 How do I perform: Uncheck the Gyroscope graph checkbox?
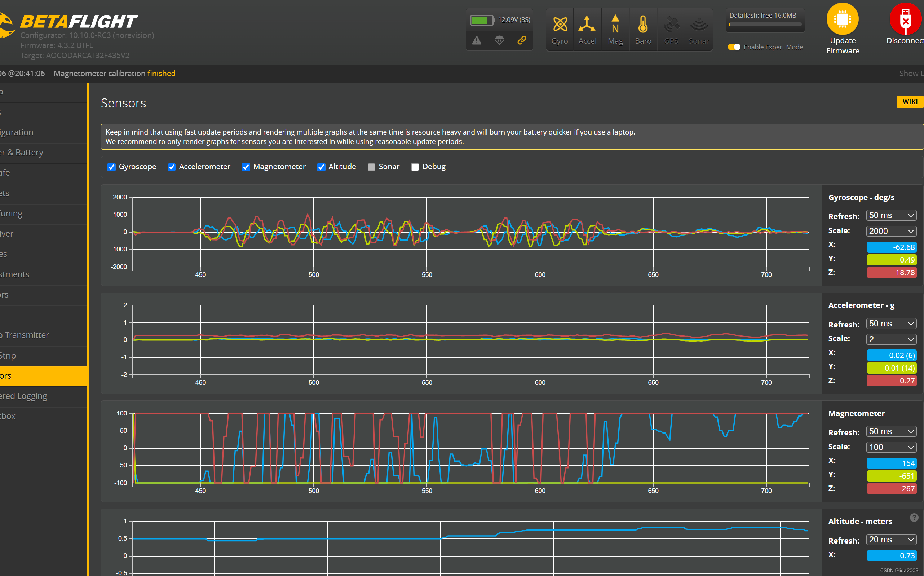coord(111,167)
